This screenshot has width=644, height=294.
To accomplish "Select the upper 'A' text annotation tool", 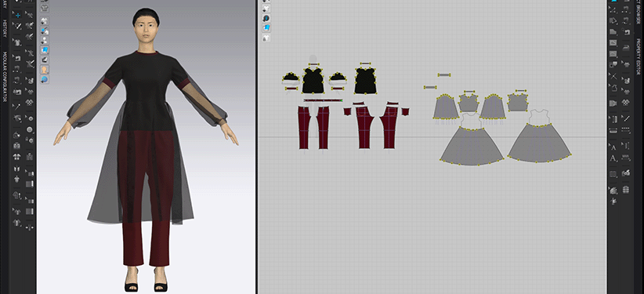I will [x=613, y=147].
